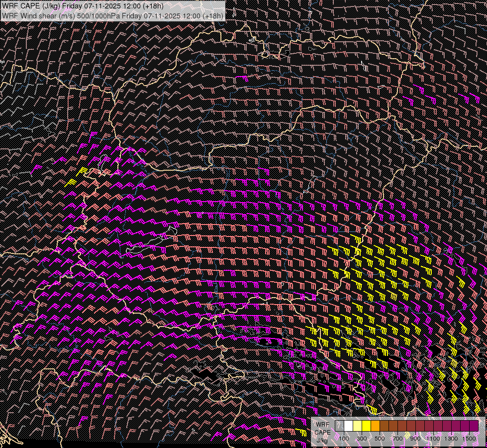The image size is (487, 448).
Task: Click the rightmost purple legend swatch
Action: pyautogui.click(x=474, y=426)
